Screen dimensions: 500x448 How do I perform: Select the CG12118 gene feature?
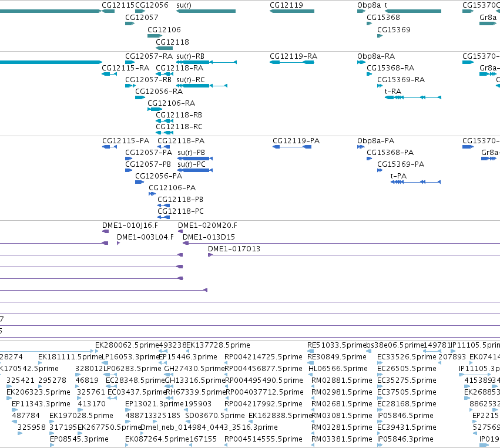pos(165,48)
